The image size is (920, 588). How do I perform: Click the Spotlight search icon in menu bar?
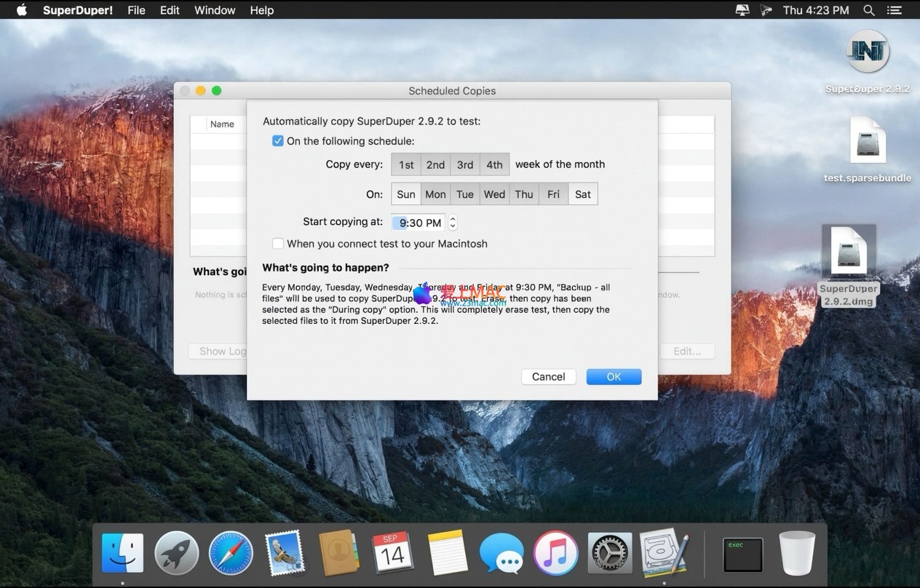(868, 10)
